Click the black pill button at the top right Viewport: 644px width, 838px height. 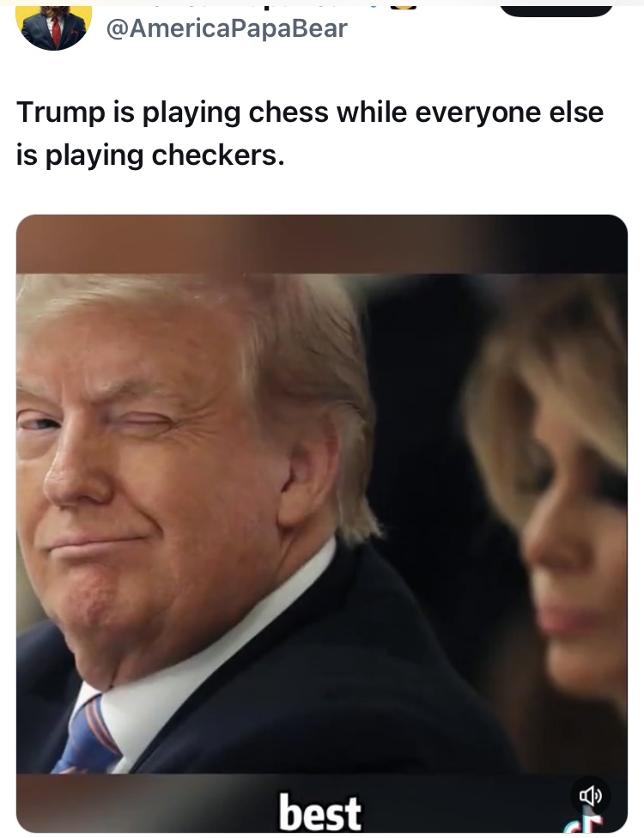coord(556,10)
